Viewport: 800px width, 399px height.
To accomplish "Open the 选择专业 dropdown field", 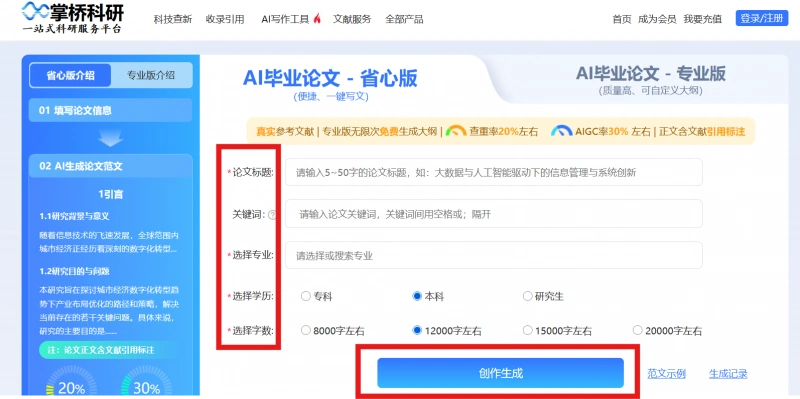I will pos(493,255).
